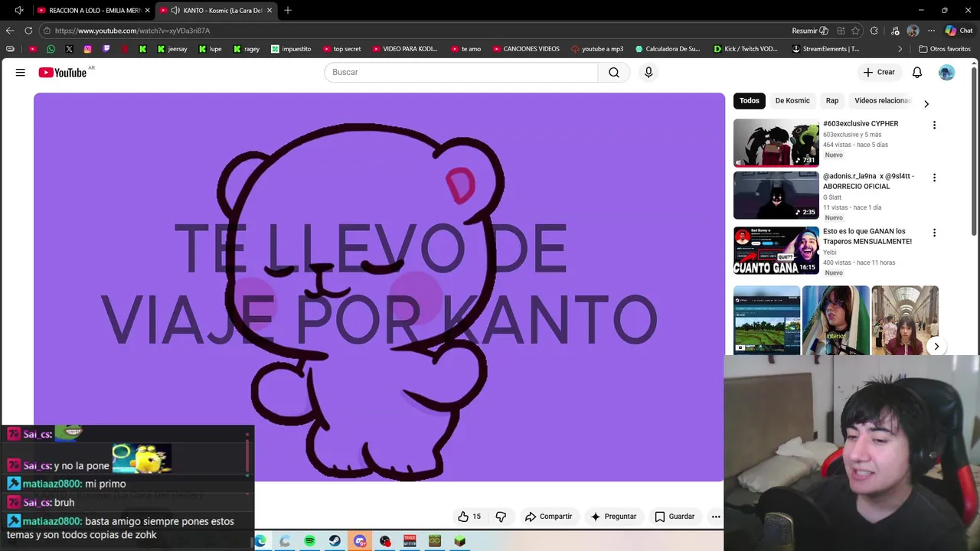Open the Calculadora De Su... bookmark
The image size is (980, 551).
pos(668,49)
